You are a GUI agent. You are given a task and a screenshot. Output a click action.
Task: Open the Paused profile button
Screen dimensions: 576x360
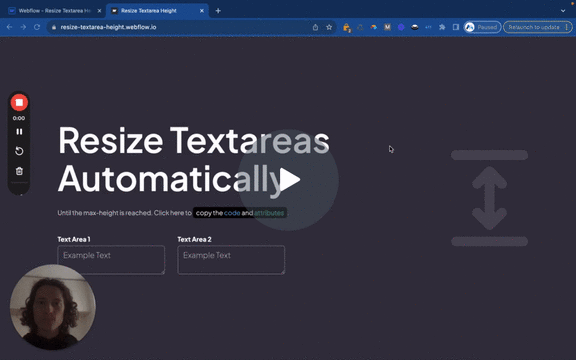pos(482,27)
